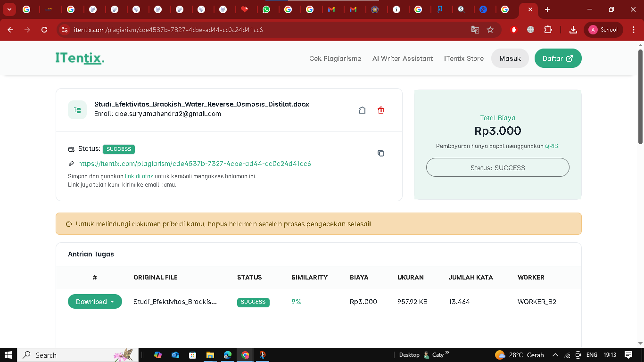Show hidden tray icons chevron
The image size is (644, 362).
[x=555, y=355]
